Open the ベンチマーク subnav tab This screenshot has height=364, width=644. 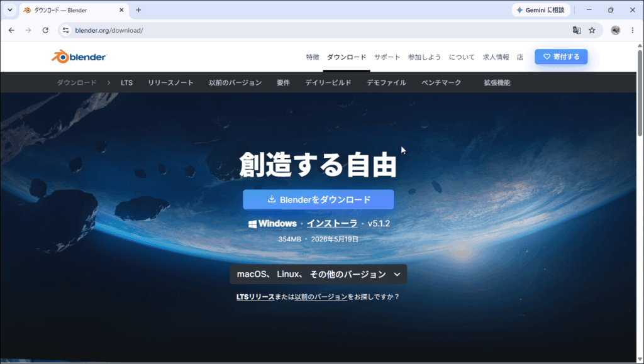(x=441, y=82)
